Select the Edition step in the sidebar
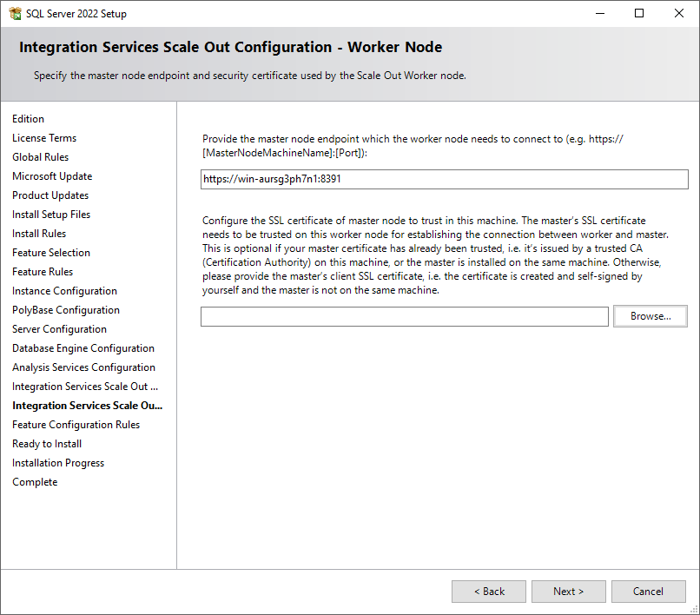 click(28, 118)
